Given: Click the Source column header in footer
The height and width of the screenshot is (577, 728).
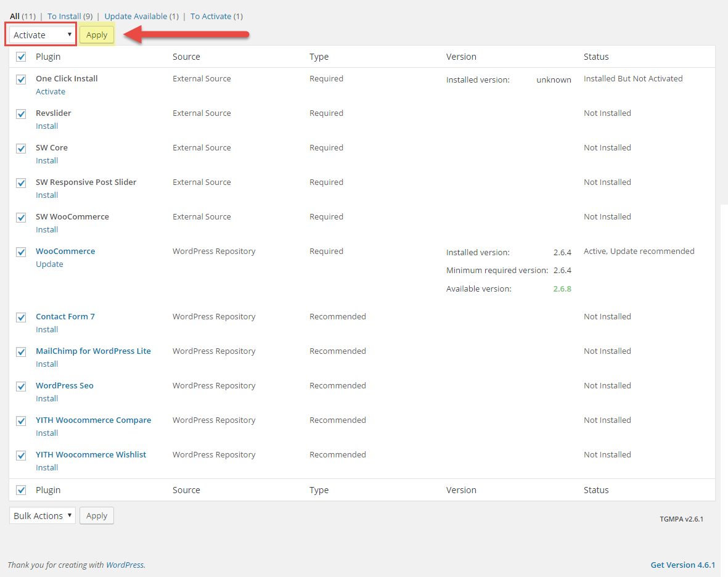Looking at the screenshot, I should tap(186, 489).
